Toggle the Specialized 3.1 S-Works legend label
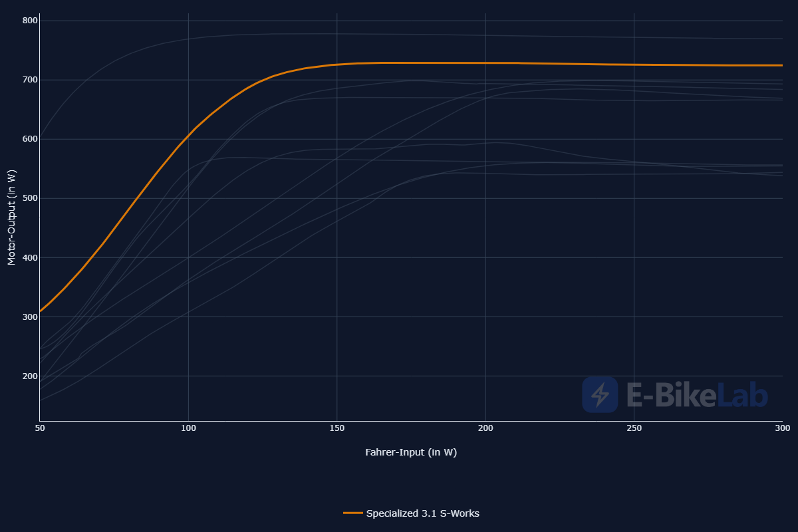 tap(422, 513)
